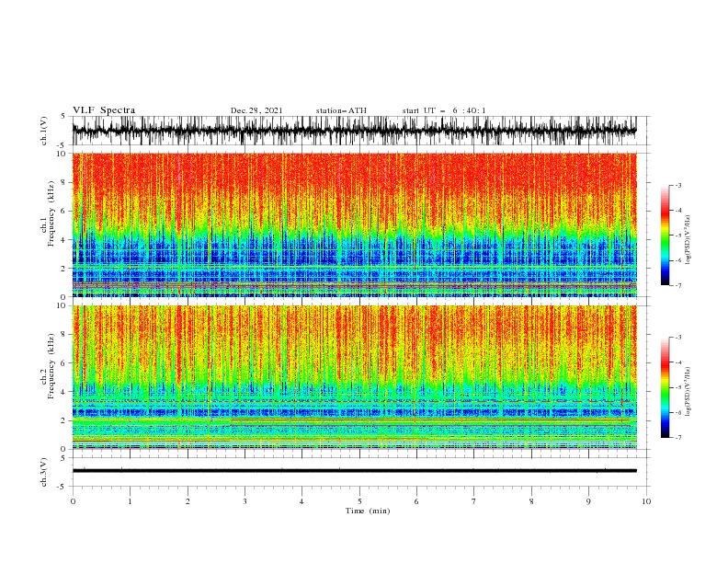Click the ch.2 PSD color bar
This screenshot has height=563, width=728.
pyautogui.click(x=665, y=387)
